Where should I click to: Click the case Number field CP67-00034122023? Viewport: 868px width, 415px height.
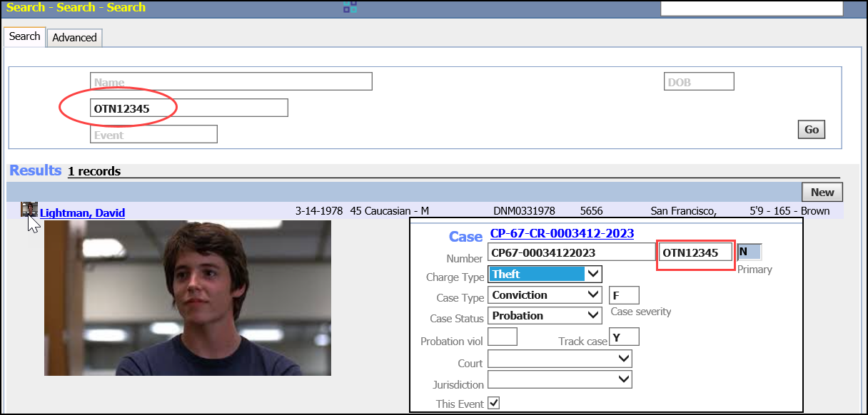point(572,252)
